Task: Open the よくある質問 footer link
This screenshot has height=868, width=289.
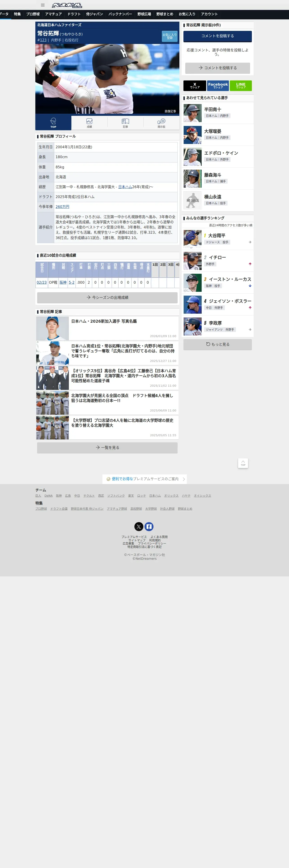Action: pos(159,537)
